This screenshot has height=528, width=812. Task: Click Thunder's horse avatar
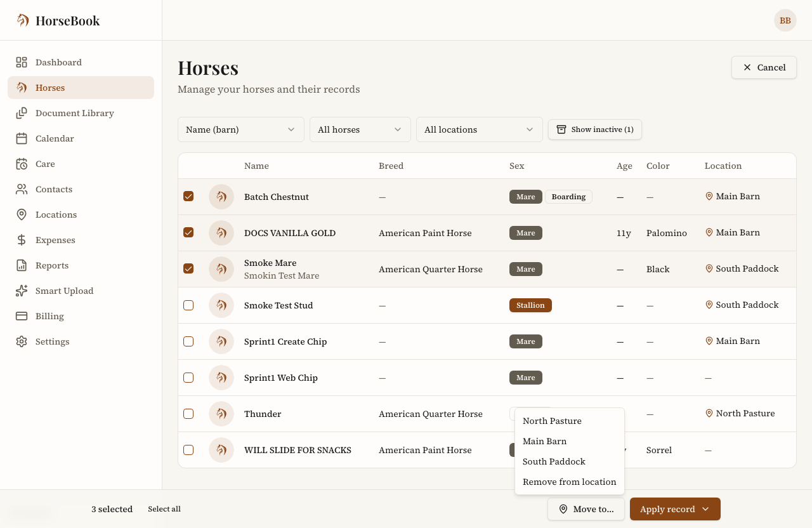click(x=221, y=414)
